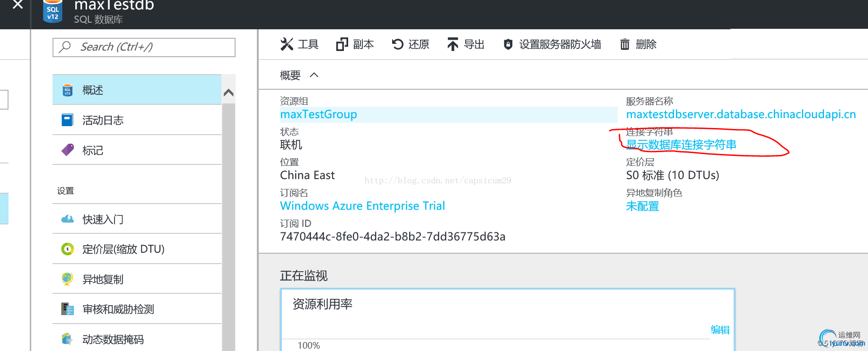Open the maxtestdbserver.database.chinacloudapi.cn link

point(741,114)
